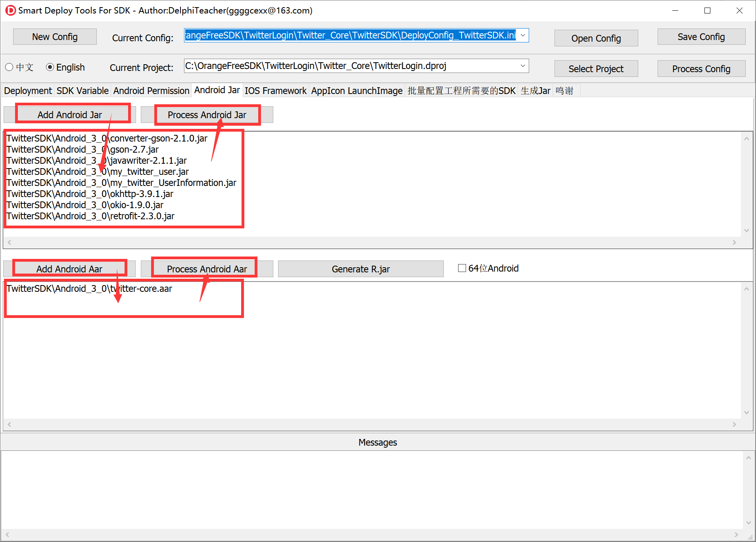Switch to the Deployment tab
This screenshot has height=542, width=756.
click(x=28, y=91)
